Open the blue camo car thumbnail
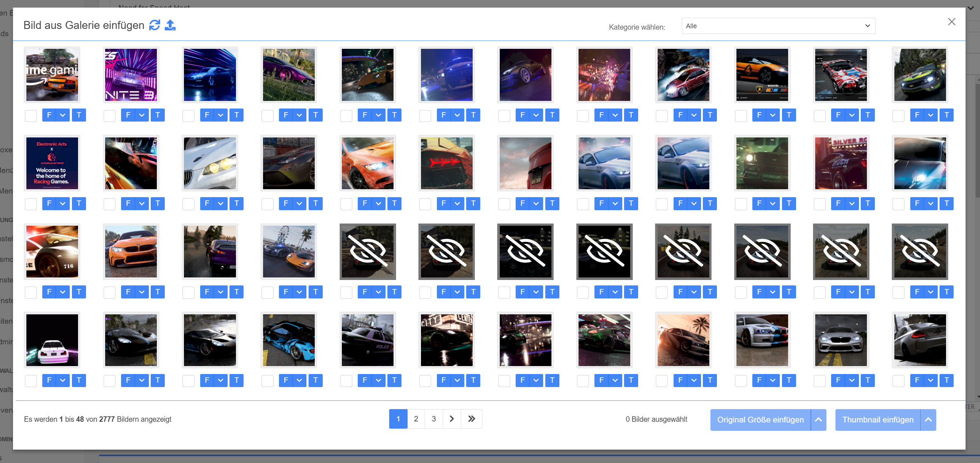The width and height of the screenshot is (980, 463). [289, 340]
